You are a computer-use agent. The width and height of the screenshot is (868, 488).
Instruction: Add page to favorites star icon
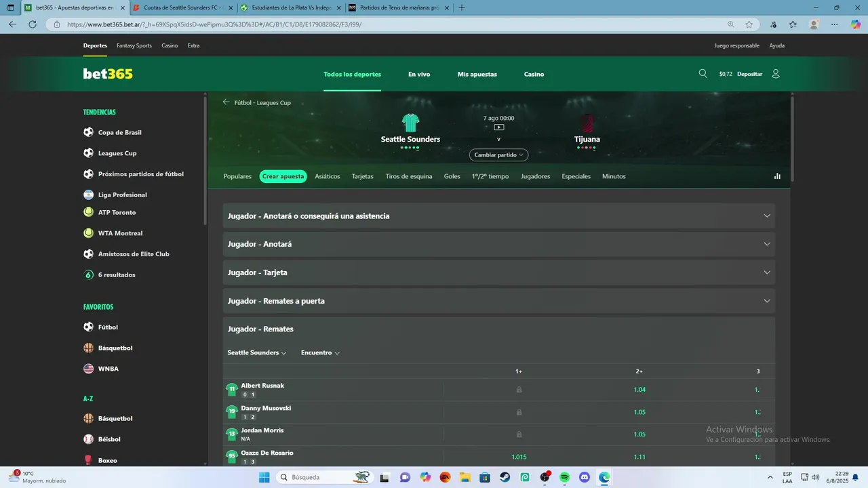[x=749, y=24]
